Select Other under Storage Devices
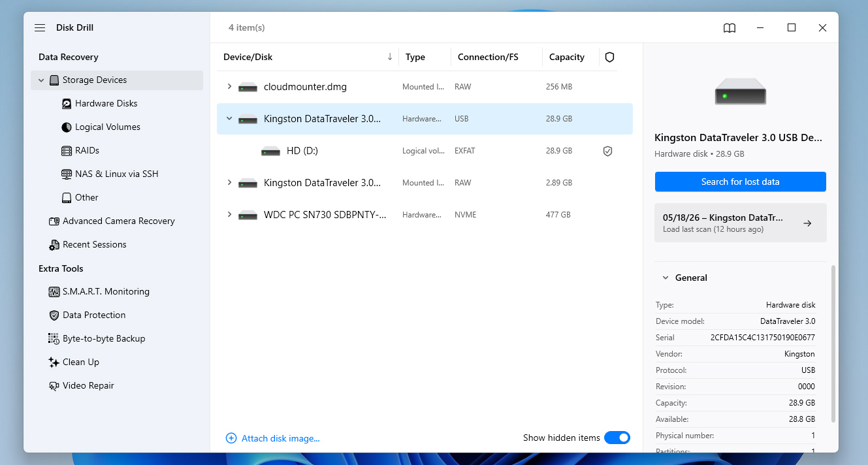 coord(87,197)
